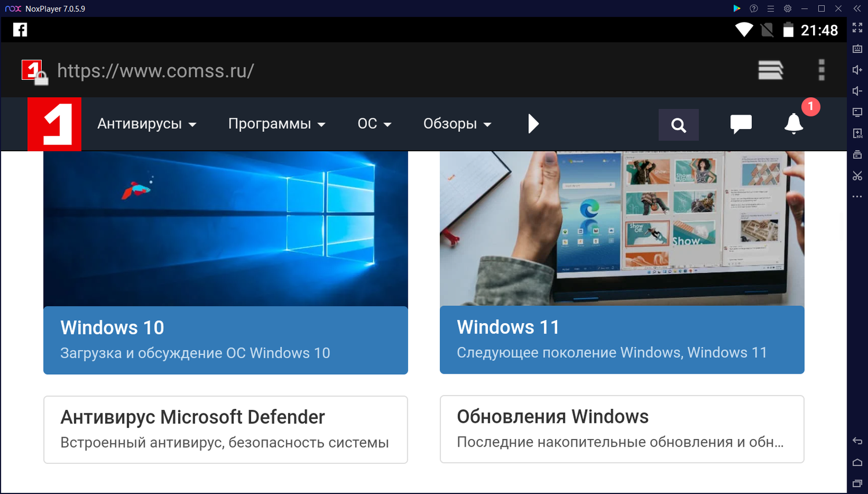Open the site search
The image size is (868, 494).
coord(679,125)
